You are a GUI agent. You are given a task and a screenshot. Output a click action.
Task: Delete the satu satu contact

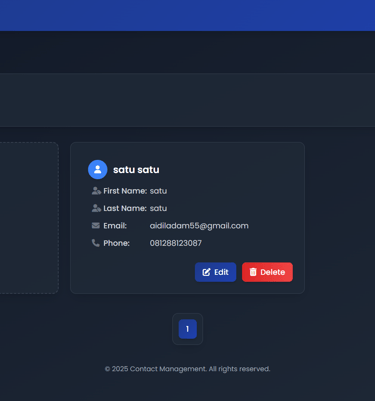[267, 272]
